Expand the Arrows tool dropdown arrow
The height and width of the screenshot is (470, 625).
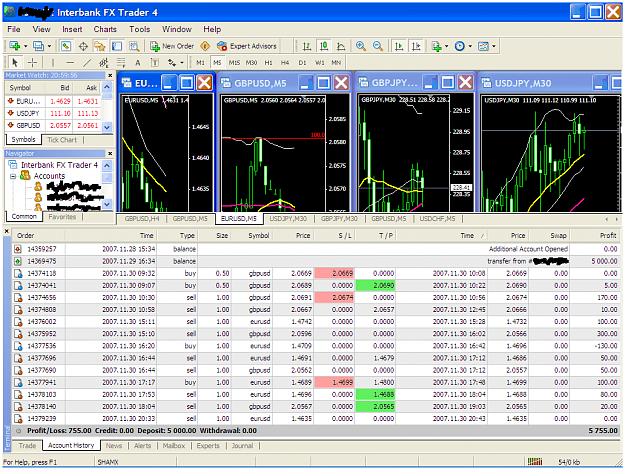182,63
